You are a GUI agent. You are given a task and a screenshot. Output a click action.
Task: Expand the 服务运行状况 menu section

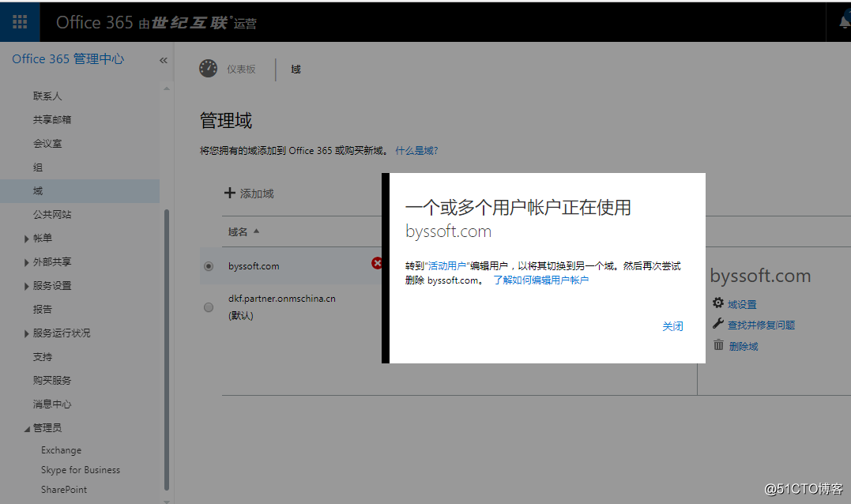(x=27, y=333)
